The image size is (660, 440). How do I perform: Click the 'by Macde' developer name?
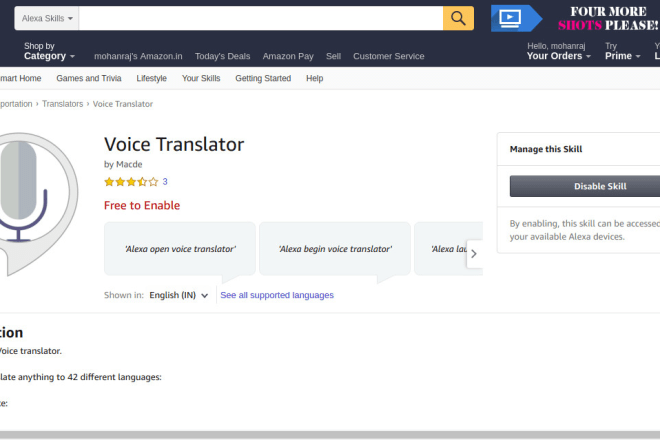pos(123,164)
